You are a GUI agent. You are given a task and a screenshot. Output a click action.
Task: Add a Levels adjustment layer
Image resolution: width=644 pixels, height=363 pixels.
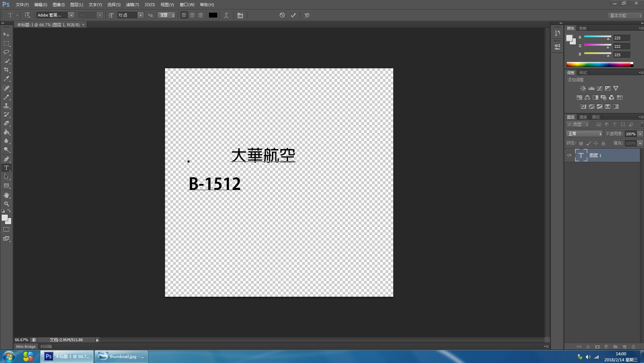pyautogui.click(x=591, y=88)
